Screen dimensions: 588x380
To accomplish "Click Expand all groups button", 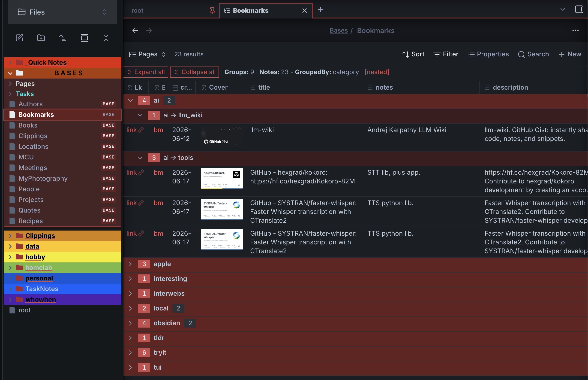I will click(x=146, y=72).
